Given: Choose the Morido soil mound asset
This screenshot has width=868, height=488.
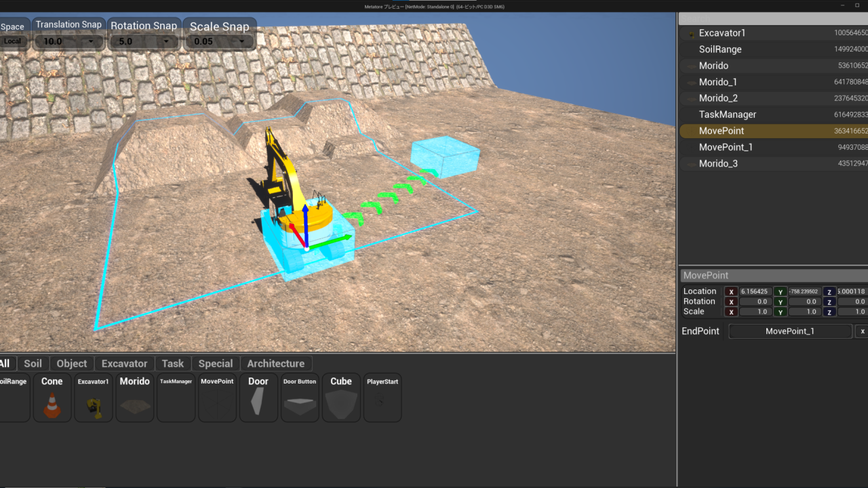Looking at the screenshot, I should click(135, 398).
